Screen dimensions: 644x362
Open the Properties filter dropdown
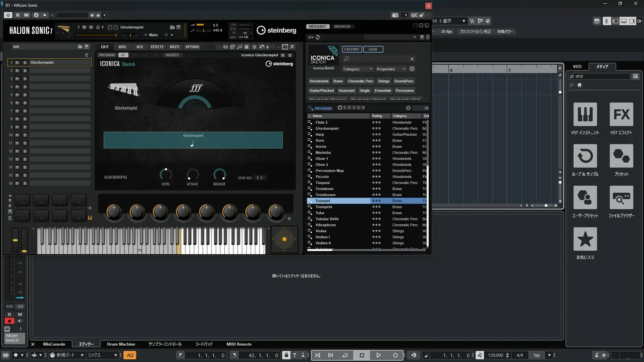pyautogui.click(x=391, y=69)
